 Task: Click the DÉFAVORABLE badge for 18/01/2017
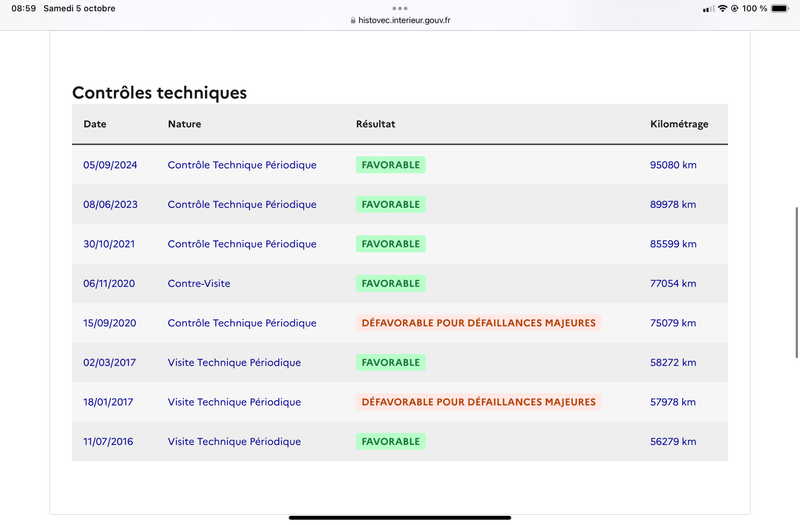tap(479, 402)
